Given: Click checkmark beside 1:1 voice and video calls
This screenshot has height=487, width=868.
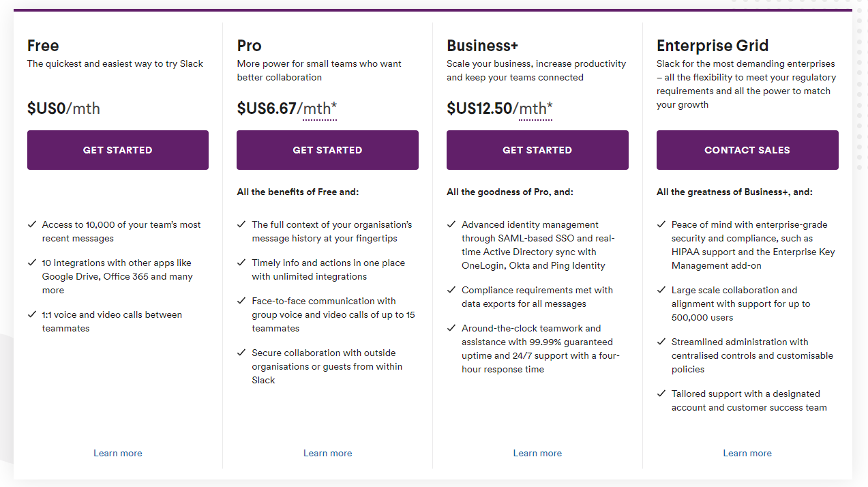Looking at the screenshot, I should [32, 314].
